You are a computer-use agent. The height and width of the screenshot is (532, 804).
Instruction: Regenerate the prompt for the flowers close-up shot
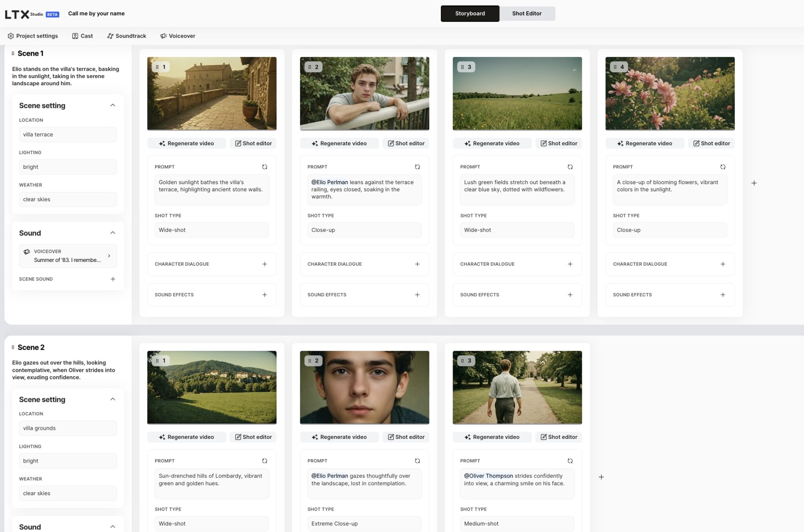(723, 166)
